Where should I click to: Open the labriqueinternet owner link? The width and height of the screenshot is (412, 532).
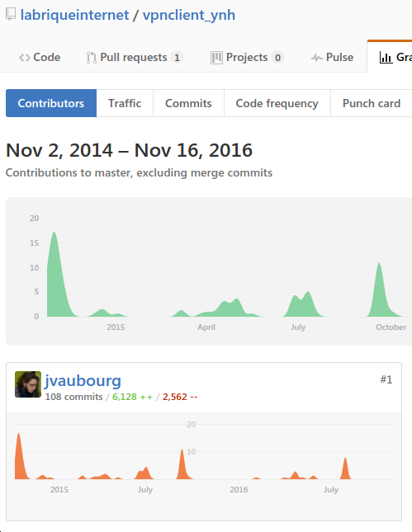74,15
